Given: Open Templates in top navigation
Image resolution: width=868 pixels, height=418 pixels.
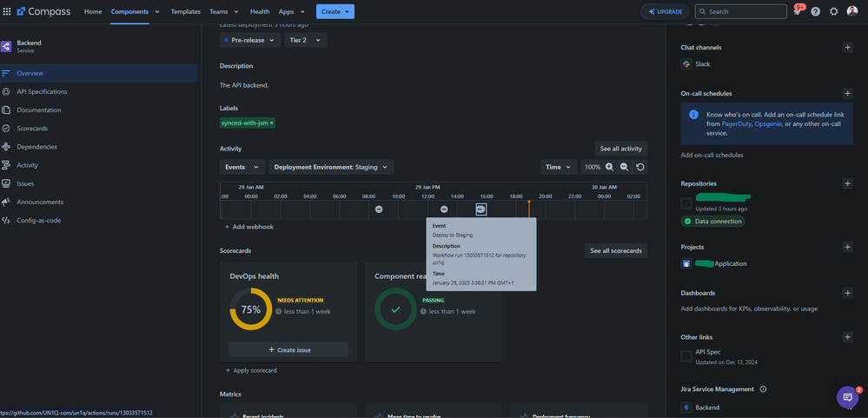Looking at the screenshot, I should (185, 11).
